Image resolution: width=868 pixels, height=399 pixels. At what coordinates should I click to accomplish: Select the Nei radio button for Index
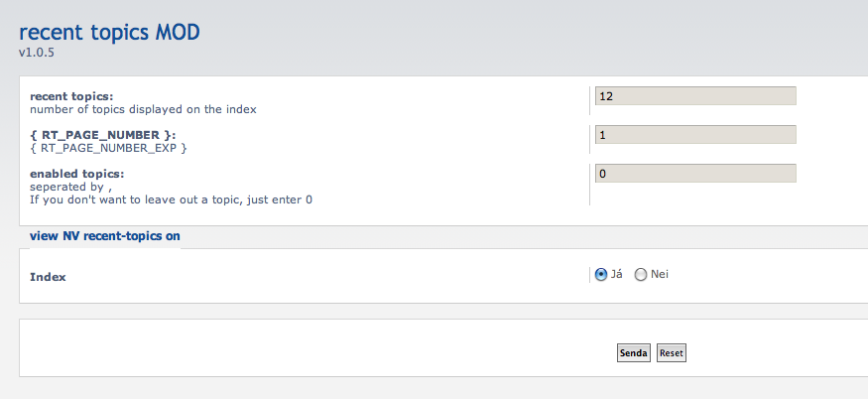641,275
